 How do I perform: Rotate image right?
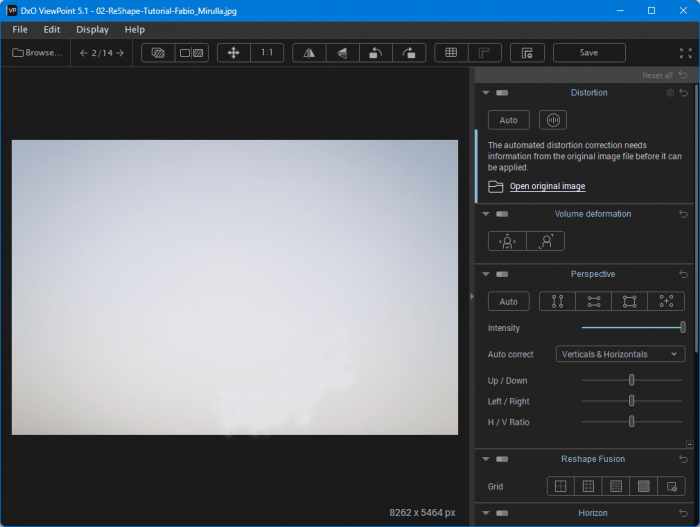pos(409,53)
